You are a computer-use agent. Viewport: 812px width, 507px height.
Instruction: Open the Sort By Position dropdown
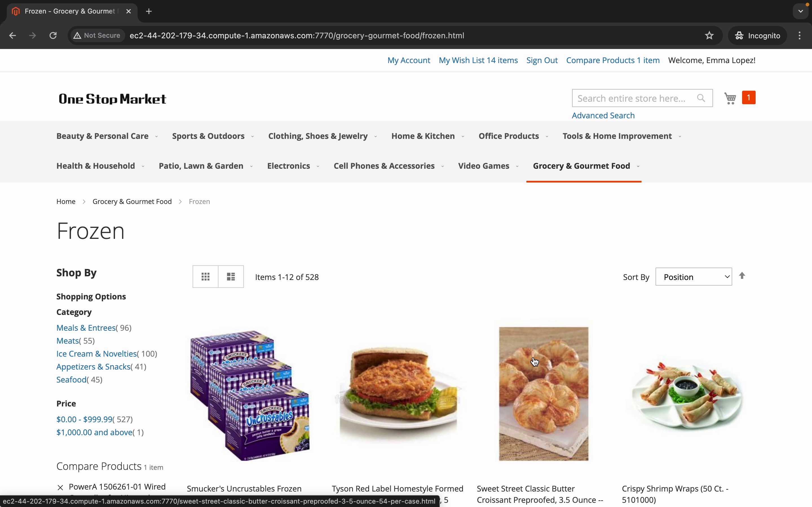click(x=694, y=277)
